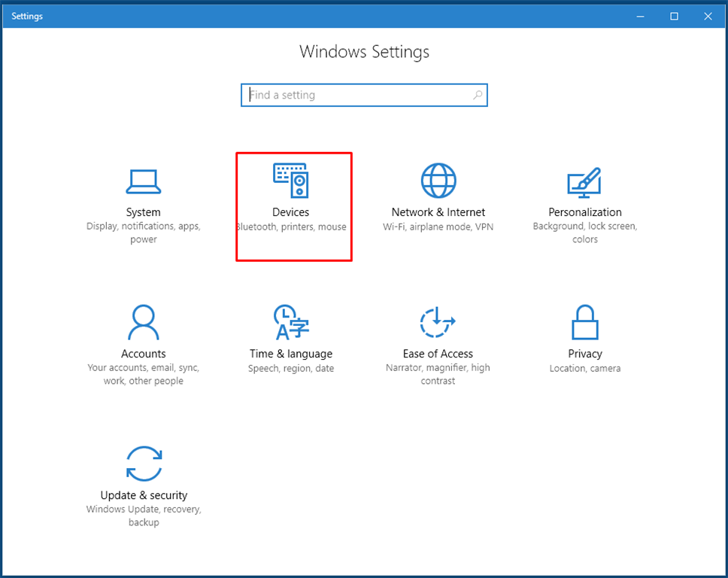Viewport: 728px width, 578px height.
Task: Open the Devices keyboard and speaker icon
Action: pyautogui.click(x=291, y=181)
